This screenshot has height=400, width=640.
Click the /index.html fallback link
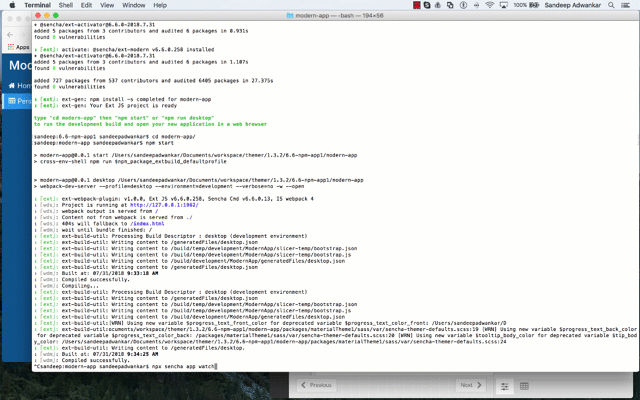click(147, 224)
